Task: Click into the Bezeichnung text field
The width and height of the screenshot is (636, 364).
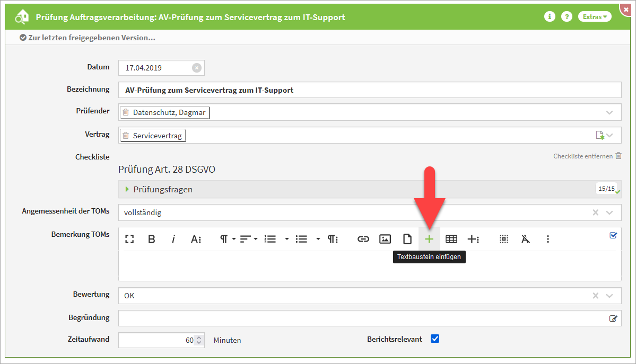Action: point(369,90)
